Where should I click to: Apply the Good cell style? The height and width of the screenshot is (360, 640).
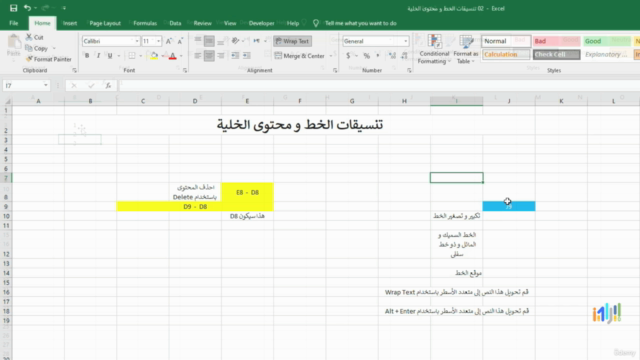[x=607, y=41]
